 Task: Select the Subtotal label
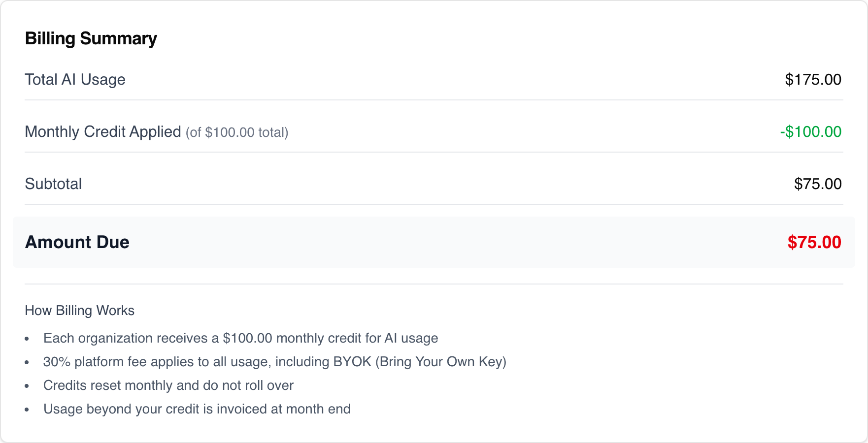53,184
